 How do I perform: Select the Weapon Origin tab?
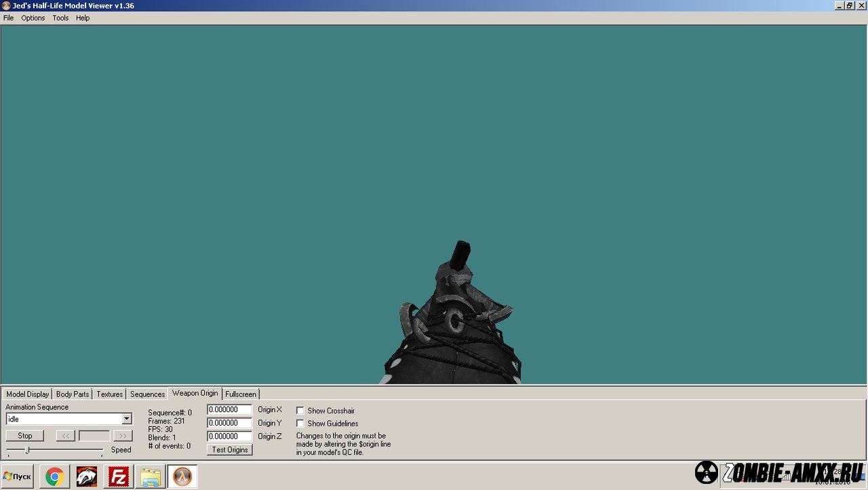pyautogui.click(x=195, y=393)
